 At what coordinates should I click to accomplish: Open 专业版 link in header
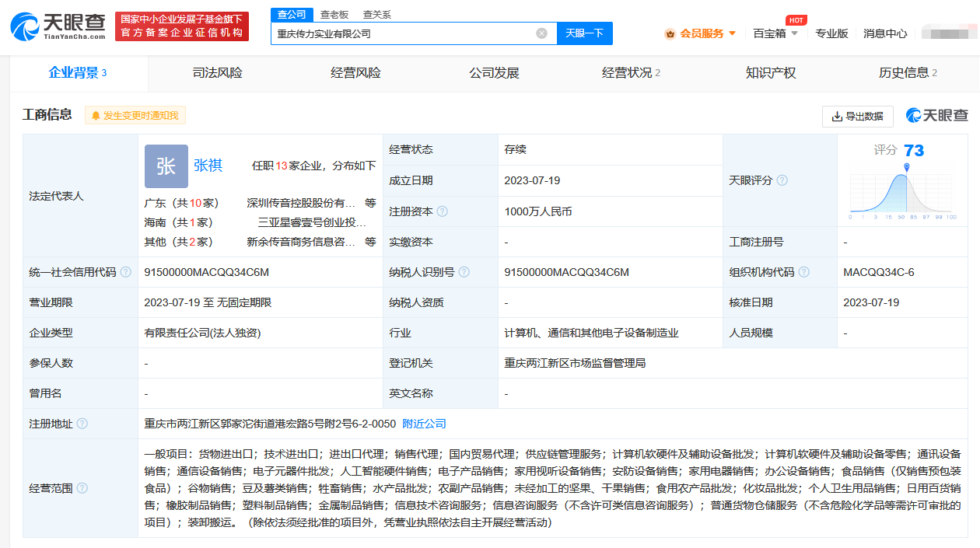coord(831,33)
